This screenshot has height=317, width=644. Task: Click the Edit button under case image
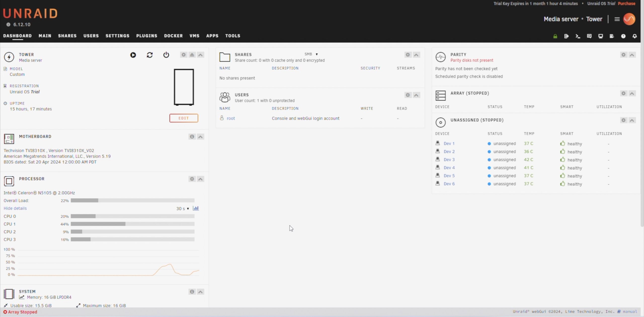coord(184,118)
